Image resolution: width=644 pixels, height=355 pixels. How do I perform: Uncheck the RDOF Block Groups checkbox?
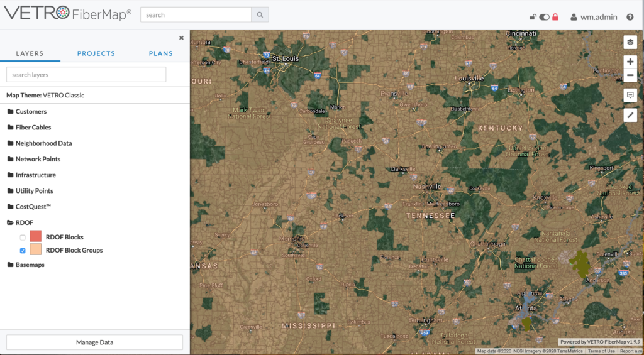(23, 250)
